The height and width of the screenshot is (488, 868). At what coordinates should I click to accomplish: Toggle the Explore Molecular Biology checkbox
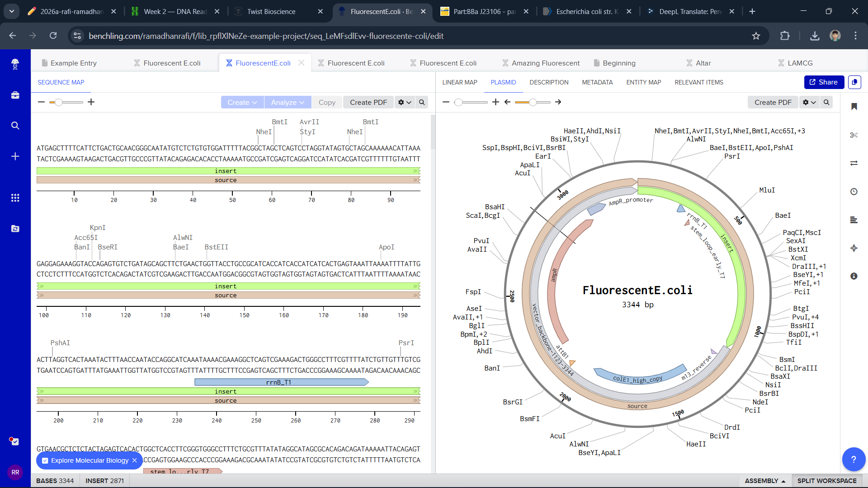coord(45,460)
